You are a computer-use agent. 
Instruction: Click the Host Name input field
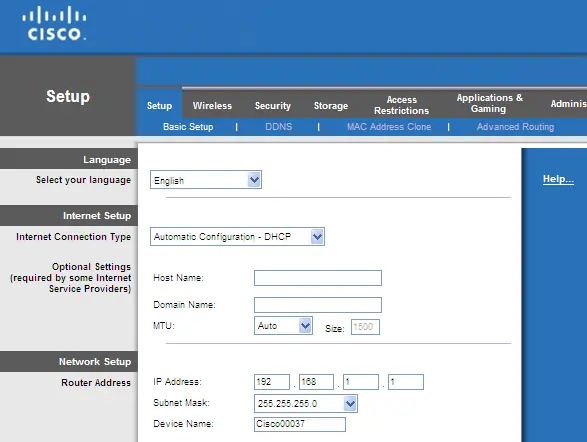(318, 278)
